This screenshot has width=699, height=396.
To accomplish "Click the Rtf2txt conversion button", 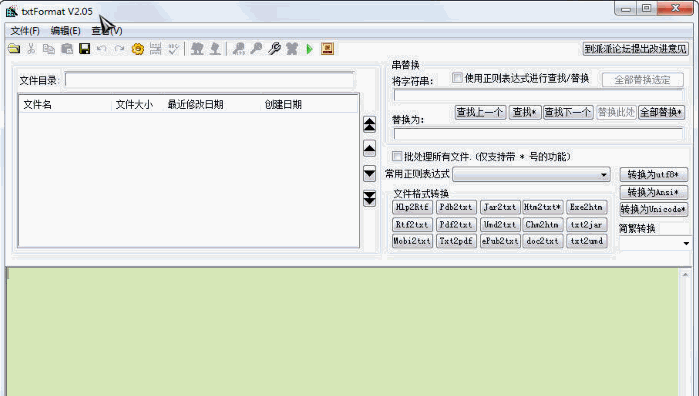I will (x=412, y=224).
